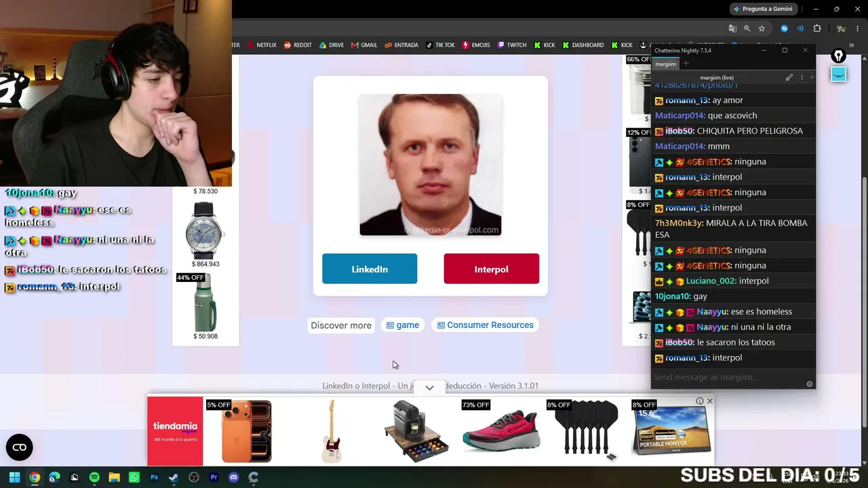The image size is (868, 488).
Task: Choose the LinkedIn answer button
Action: tap(370, 269)
